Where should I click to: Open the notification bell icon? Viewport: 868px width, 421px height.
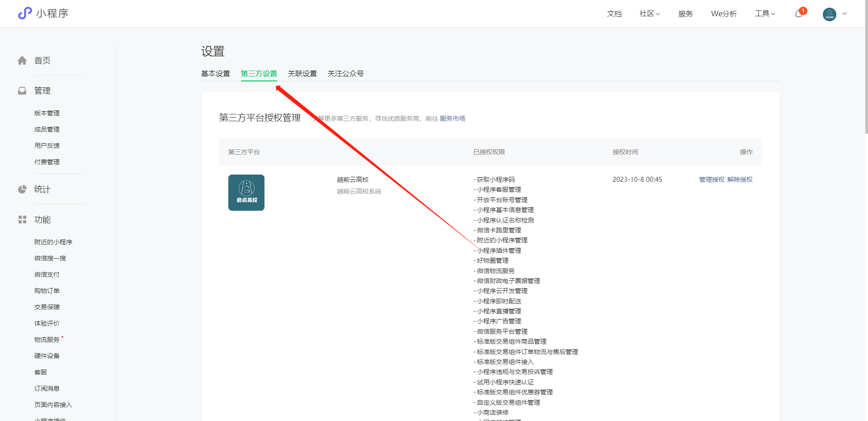pyautogui.click(x=799, y=14)
